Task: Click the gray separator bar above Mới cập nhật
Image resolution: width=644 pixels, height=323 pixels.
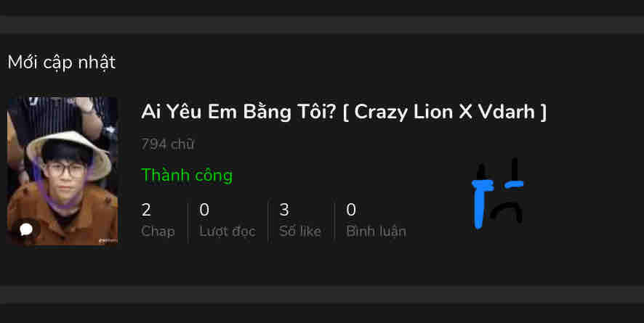Action: point(322,24)
